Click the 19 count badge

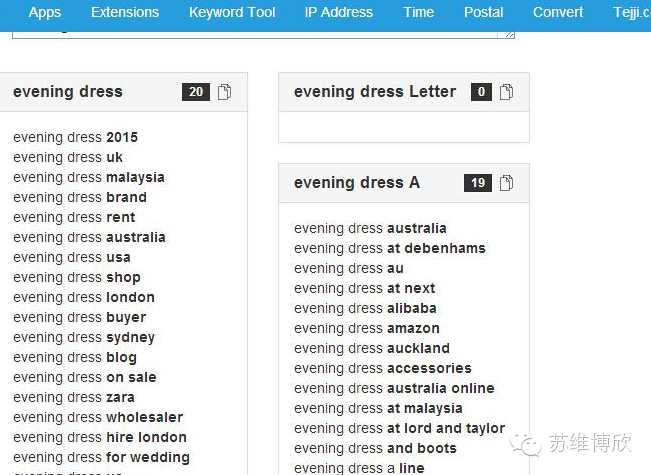tap(478, 183)
